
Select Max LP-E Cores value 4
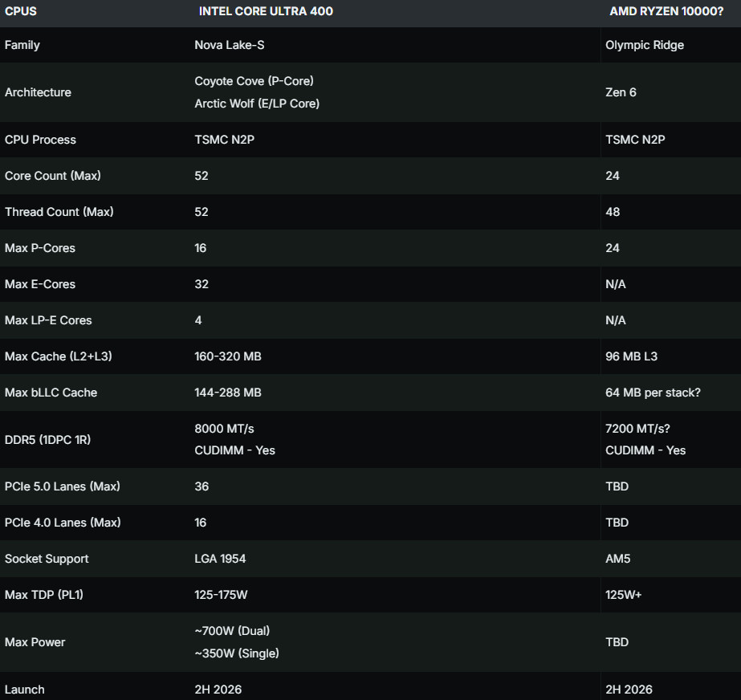tap(198, 320)
